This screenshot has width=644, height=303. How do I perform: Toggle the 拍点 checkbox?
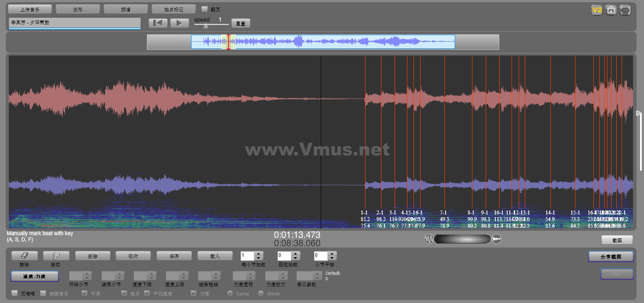coord(124,293)
